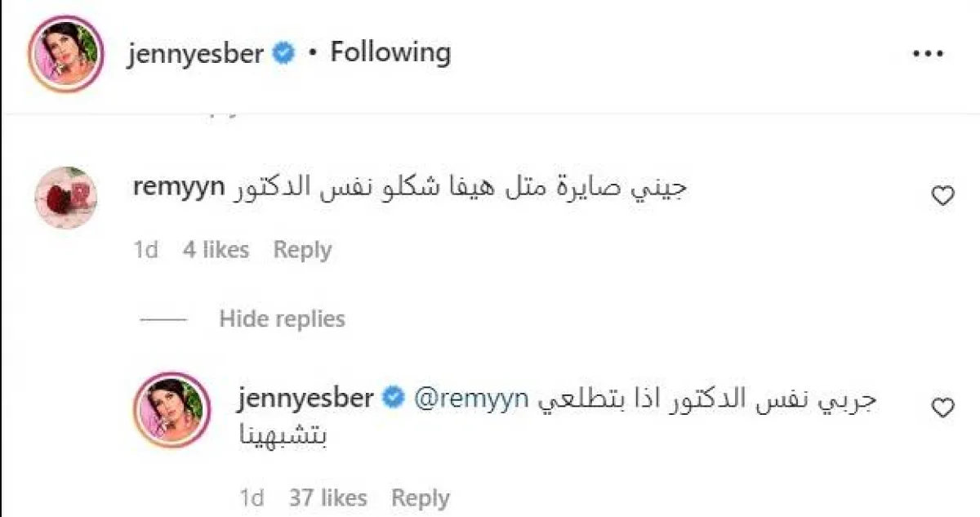Click the verified badge in jennyesber's reply

pos(394,397)
